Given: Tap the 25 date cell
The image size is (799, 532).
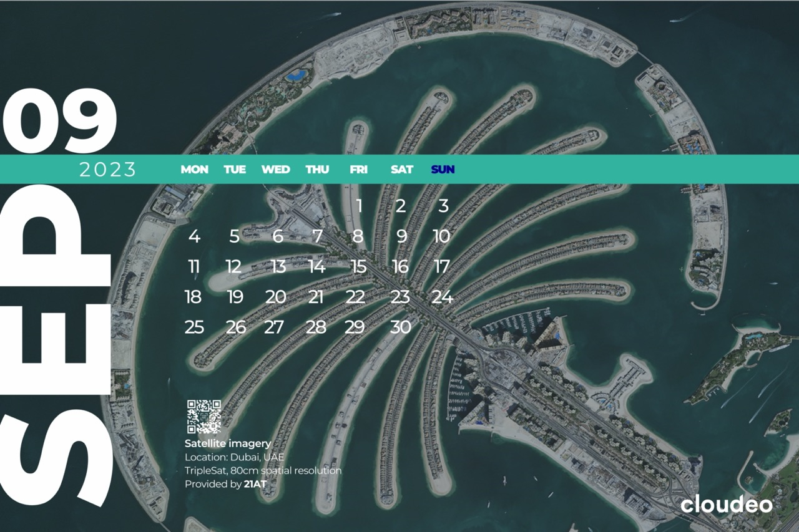Looking at the screenshot, I should 194,327.
